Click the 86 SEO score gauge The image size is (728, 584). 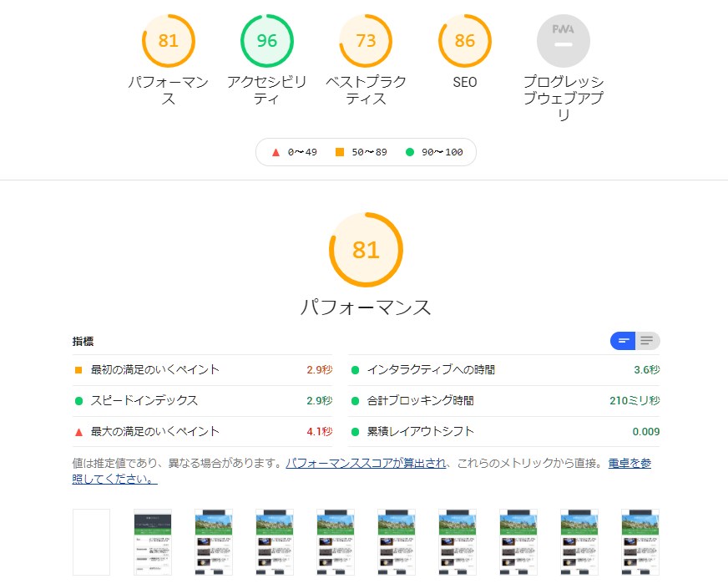[x=465, y=41]
